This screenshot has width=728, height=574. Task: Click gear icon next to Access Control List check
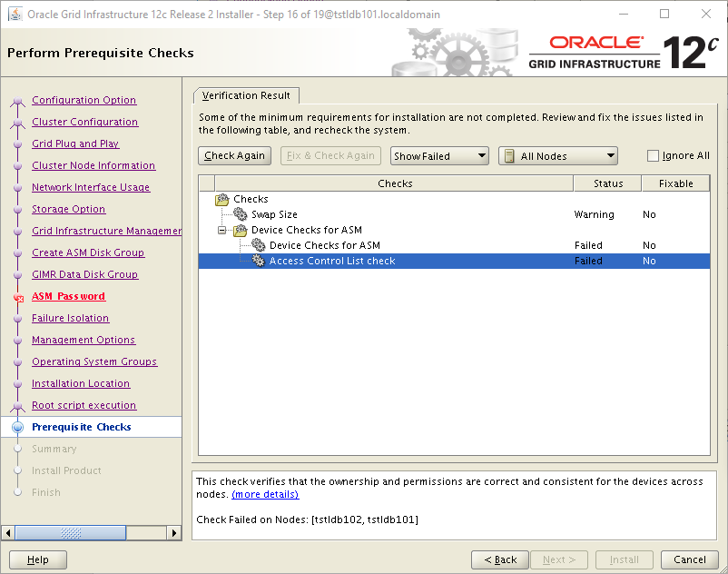(x=258, y=261)
